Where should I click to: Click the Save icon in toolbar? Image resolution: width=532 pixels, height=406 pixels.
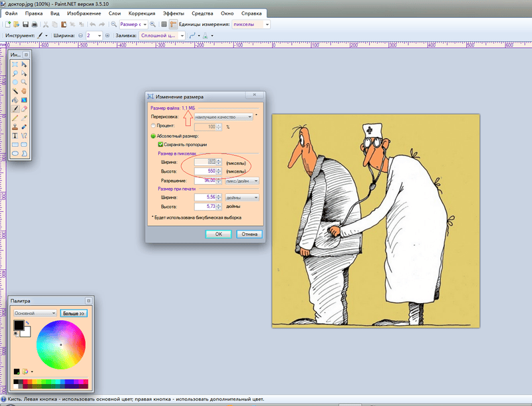coord(25,24)
